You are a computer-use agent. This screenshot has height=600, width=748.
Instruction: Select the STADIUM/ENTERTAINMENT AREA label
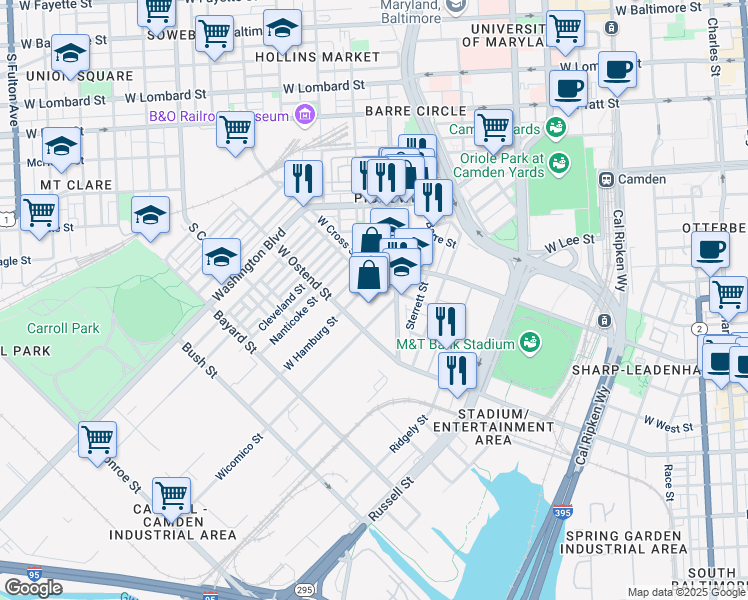point(493,427)
